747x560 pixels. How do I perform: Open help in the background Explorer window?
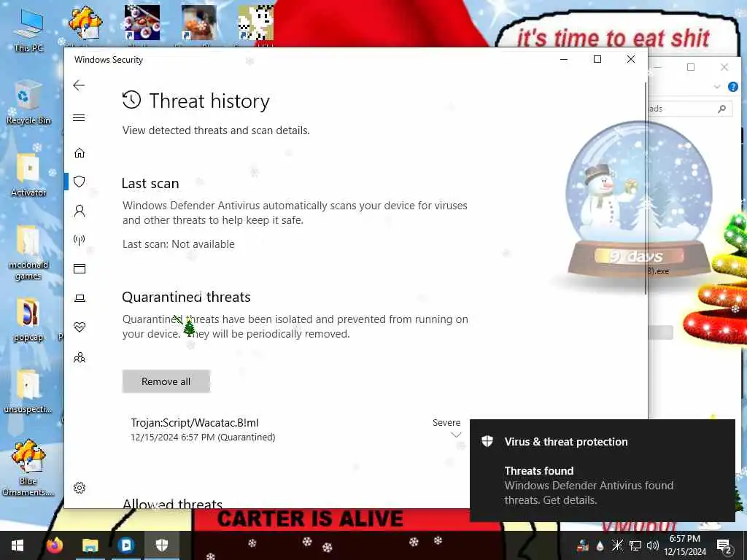(x=732, y=87)
